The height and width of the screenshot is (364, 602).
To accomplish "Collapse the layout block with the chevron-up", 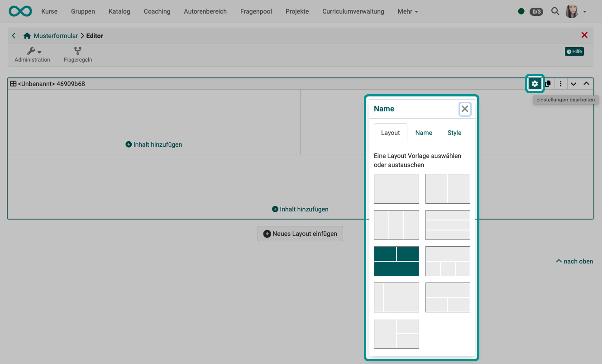I will pyautogui.click(x=587, y=83).
